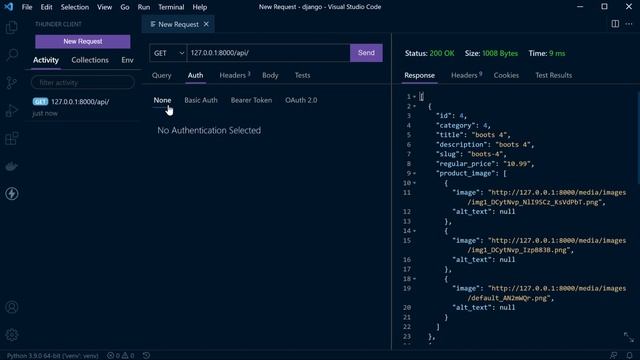The width and height of the screenshot is (640, 360).
Task: Switch to the Activity tab in sidebar
Action: click(x=46, y=60)
